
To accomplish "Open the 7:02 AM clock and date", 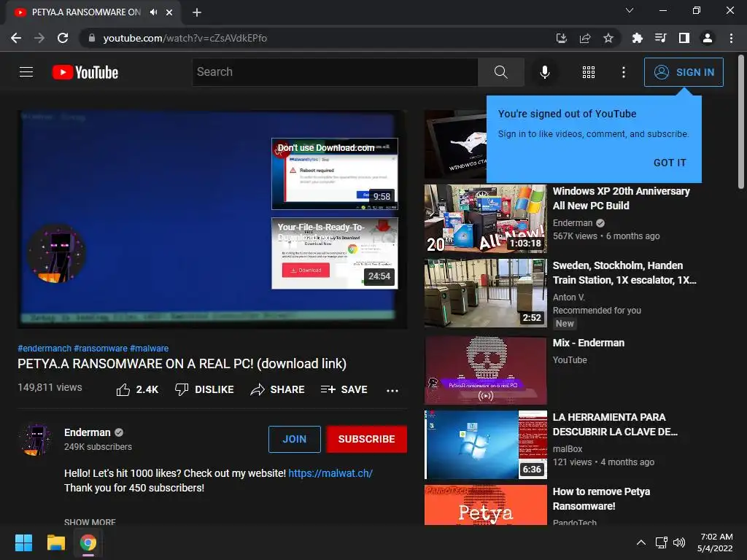I will click(715, 542).
